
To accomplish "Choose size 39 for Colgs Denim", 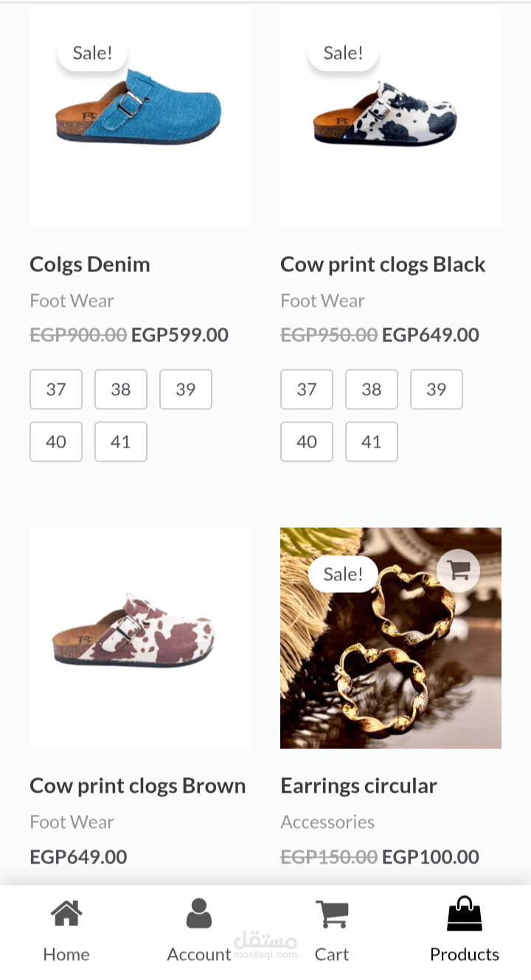I will tap(186, 389).
